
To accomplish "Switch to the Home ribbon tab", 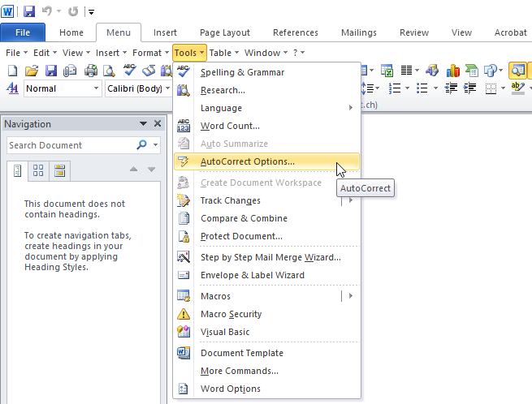I will (x=71, y=32).
